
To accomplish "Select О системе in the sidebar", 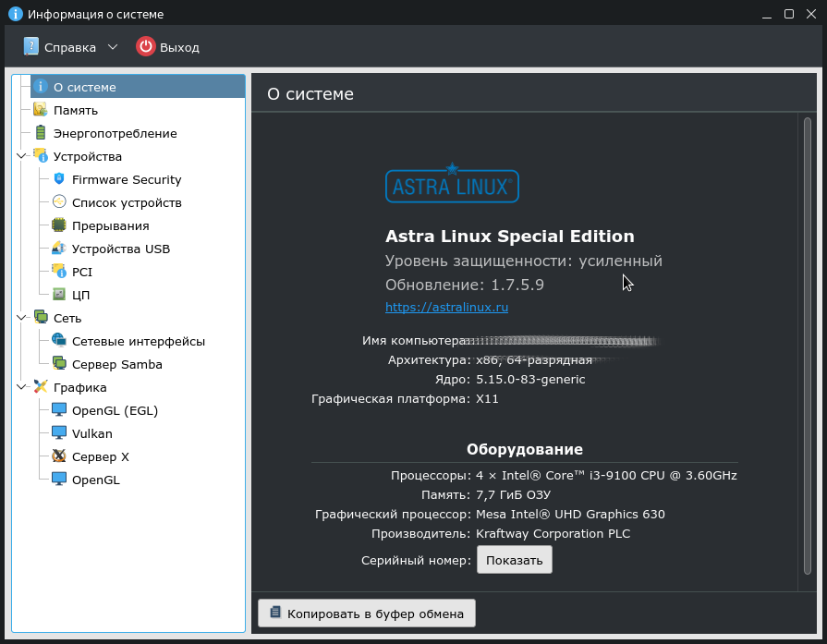I will [139, 87].
